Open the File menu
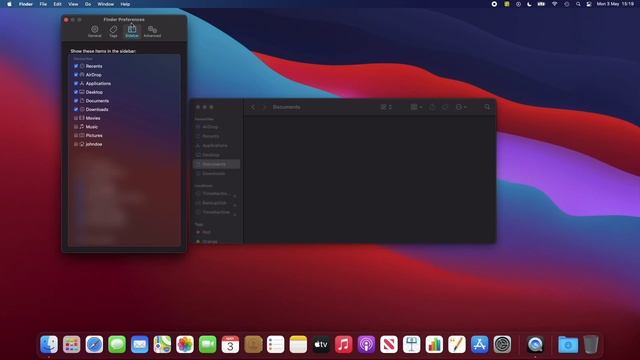The image size is (640, 360). [x=43, y=4]
